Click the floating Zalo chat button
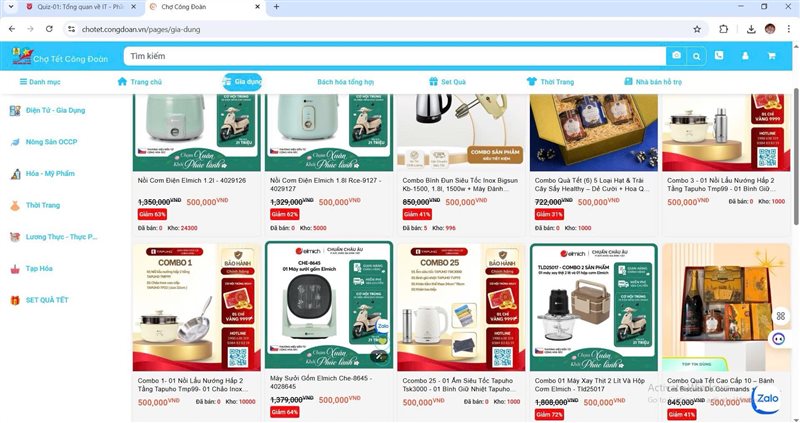Viewport: 800px width, 423px height. [x=767, y=398]
